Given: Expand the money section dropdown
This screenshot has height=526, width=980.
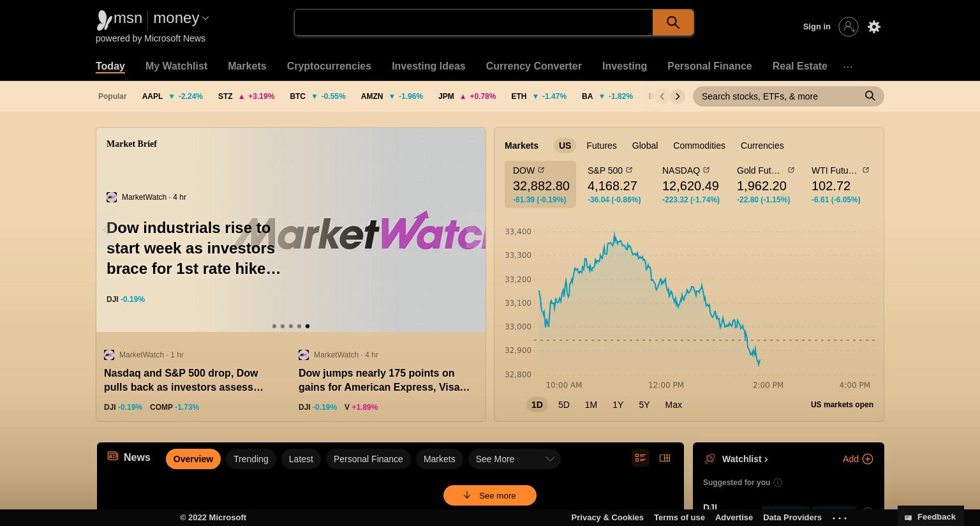Looking at the screenshot, I should pos(205,19).
